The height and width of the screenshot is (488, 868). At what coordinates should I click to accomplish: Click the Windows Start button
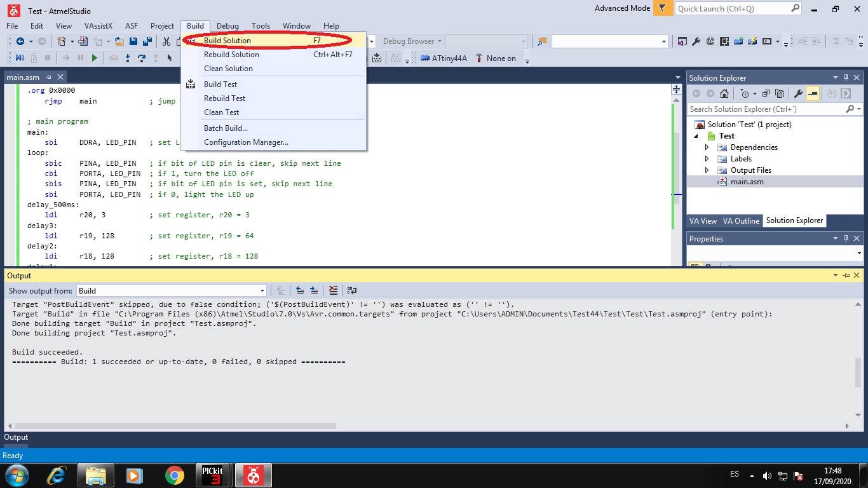[17, 475]
